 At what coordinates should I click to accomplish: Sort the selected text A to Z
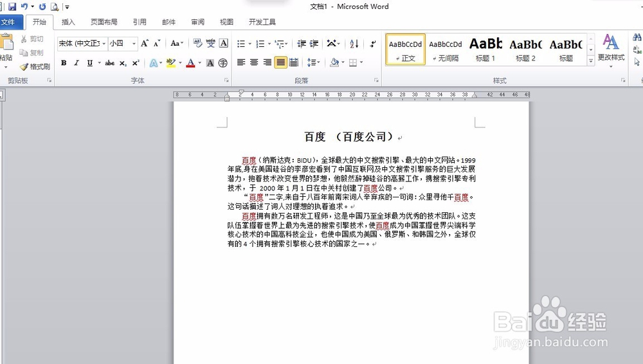pyautogui.click(x=354, y=44)
